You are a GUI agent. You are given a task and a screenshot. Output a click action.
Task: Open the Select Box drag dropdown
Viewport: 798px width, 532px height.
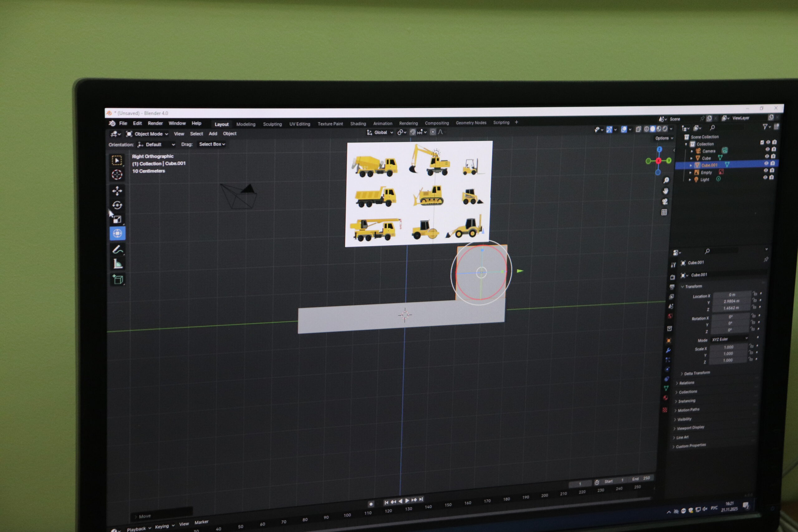212,144
